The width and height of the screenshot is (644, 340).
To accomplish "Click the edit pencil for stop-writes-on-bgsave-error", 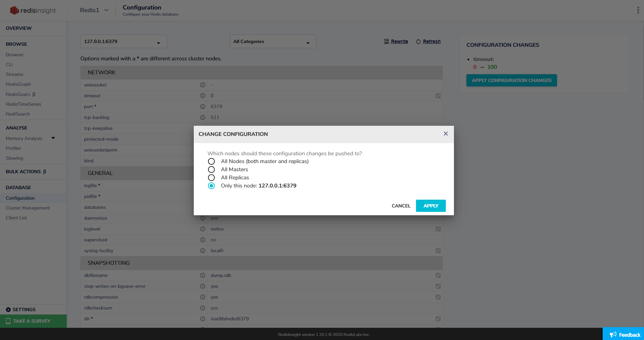I will coord(438,286).
